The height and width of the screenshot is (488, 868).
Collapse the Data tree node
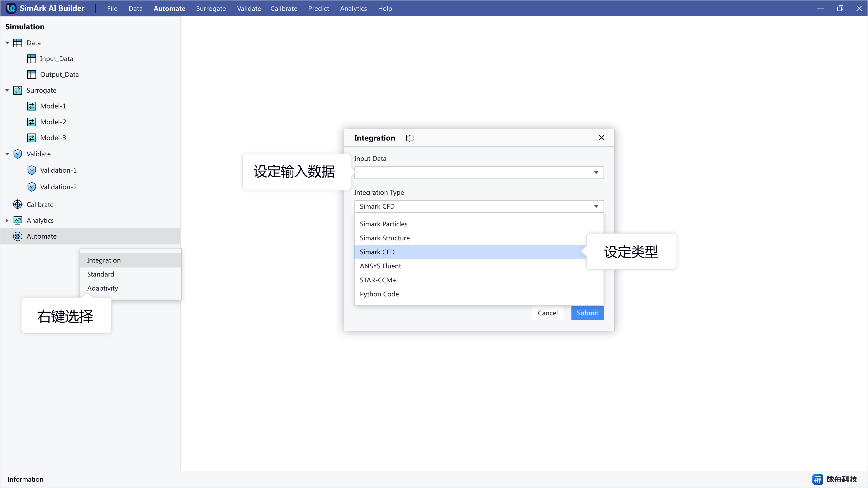[x=7, y=43]
